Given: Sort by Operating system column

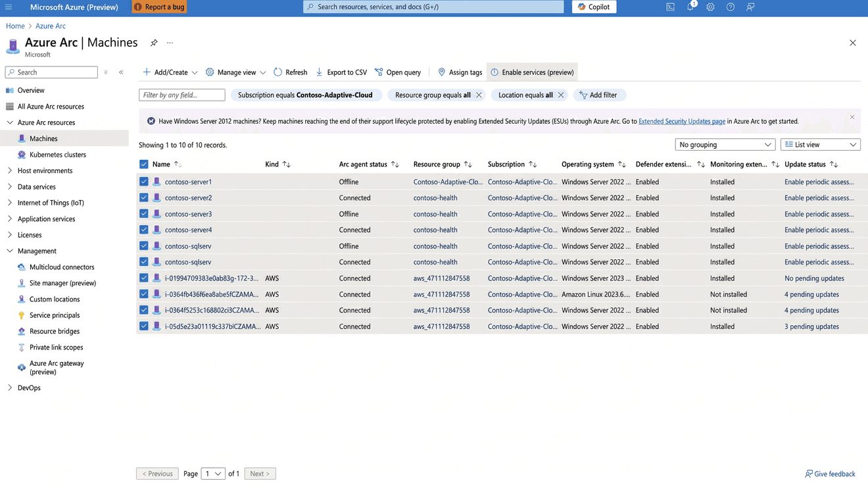Looking at the screenshot, I should [621, 165].
